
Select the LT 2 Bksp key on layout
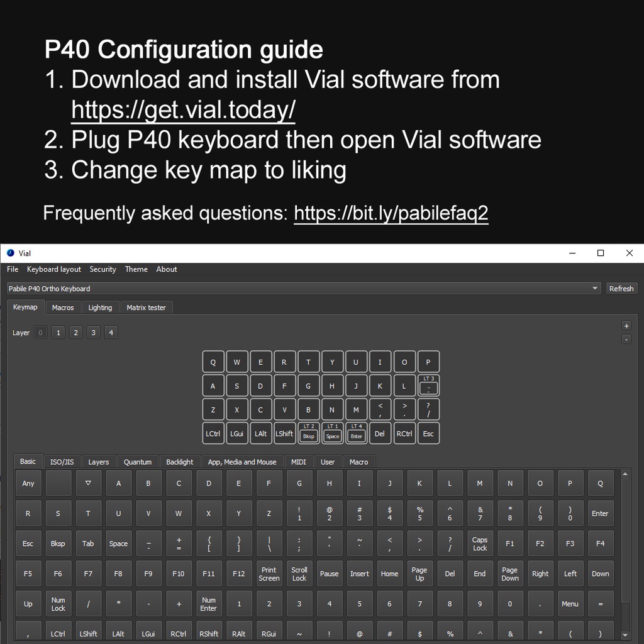click(x=308, y=433)
